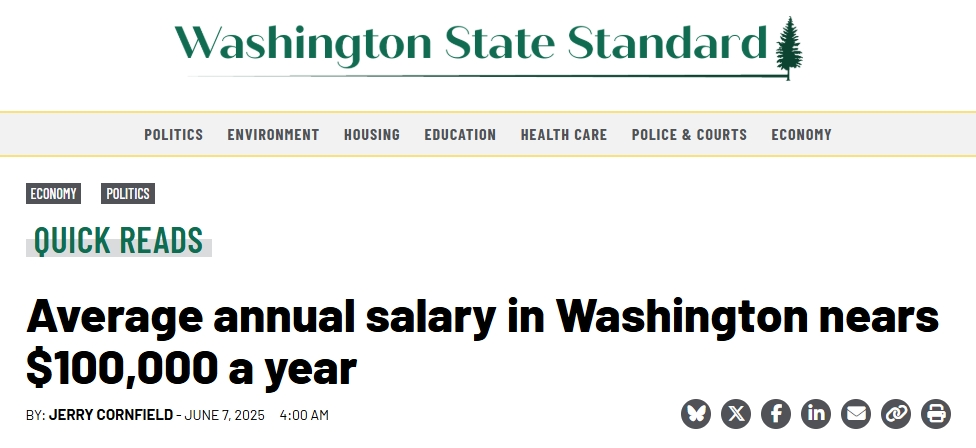The image size is (976, 448).
Task: Go to Housing section
Action: (372, 134)
